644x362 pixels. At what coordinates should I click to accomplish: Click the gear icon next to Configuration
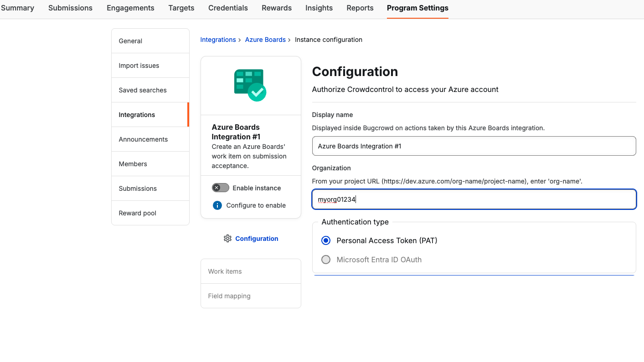227,239
